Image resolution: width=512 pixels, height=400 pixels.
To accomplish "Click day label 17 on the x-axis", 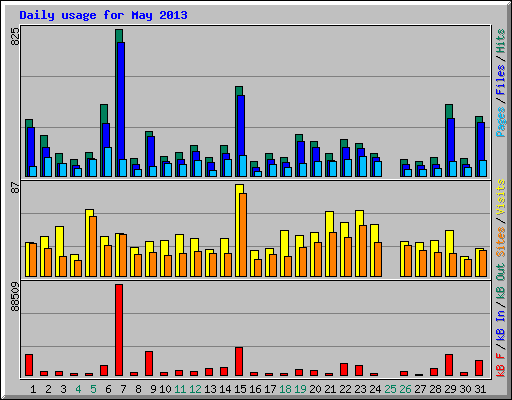I will pyautogui.click(x=270, y=389).
